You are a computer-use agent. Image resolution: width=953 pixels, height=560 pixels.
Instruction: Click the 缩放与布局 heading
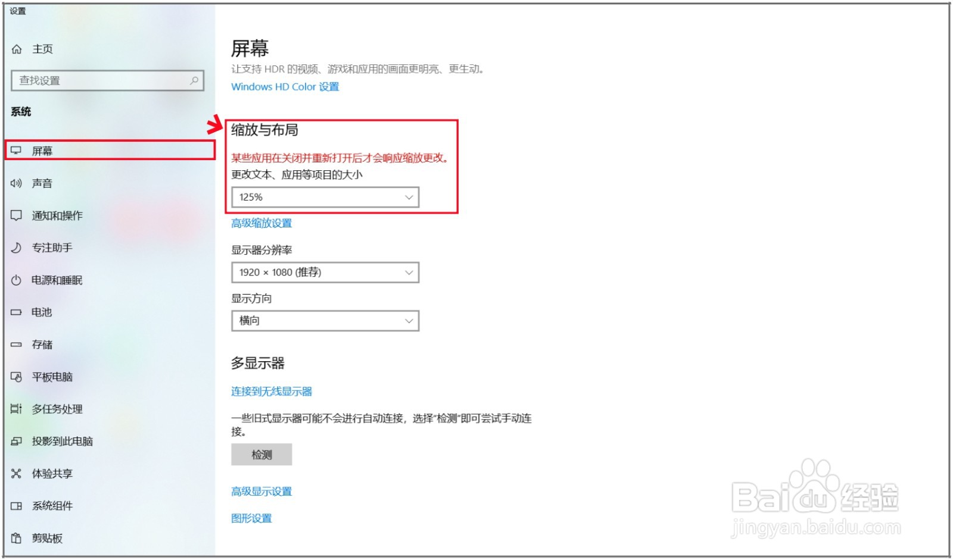coord(264,130)
